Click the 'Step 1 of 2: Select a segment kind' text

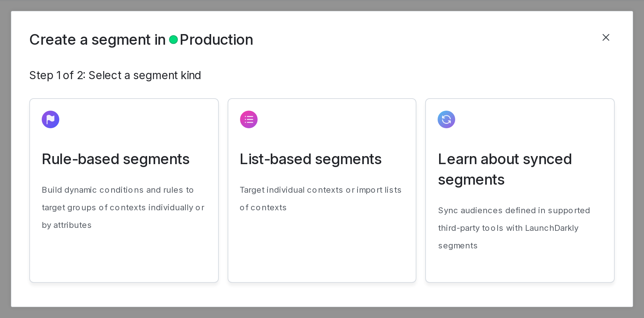115,75
